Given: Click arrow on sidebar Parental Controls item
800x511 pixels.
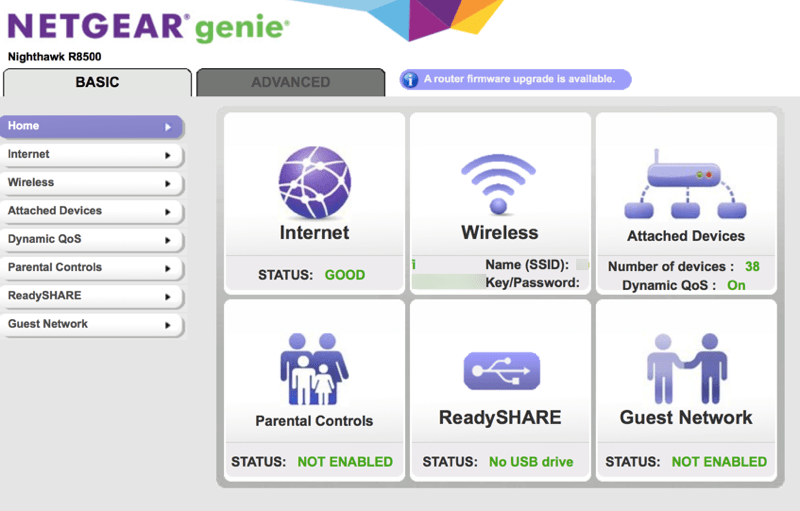Looking at the screenshot, I should (168, 269).
